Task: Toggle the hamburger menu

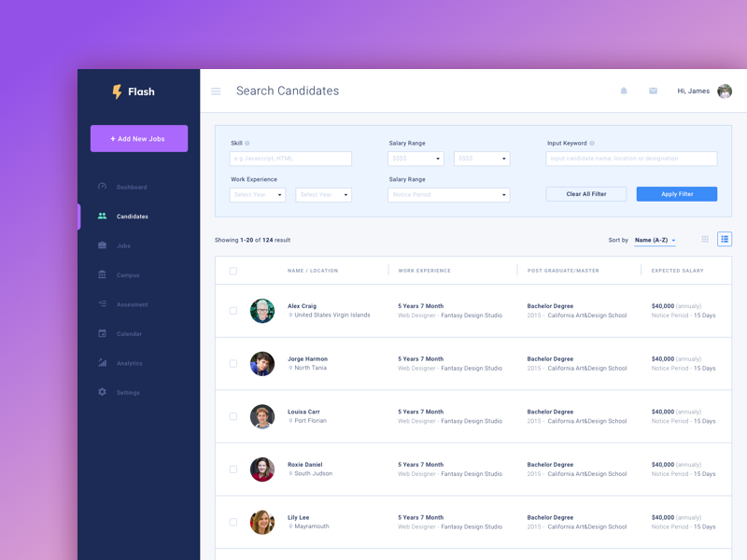Action: coord(216,91)
